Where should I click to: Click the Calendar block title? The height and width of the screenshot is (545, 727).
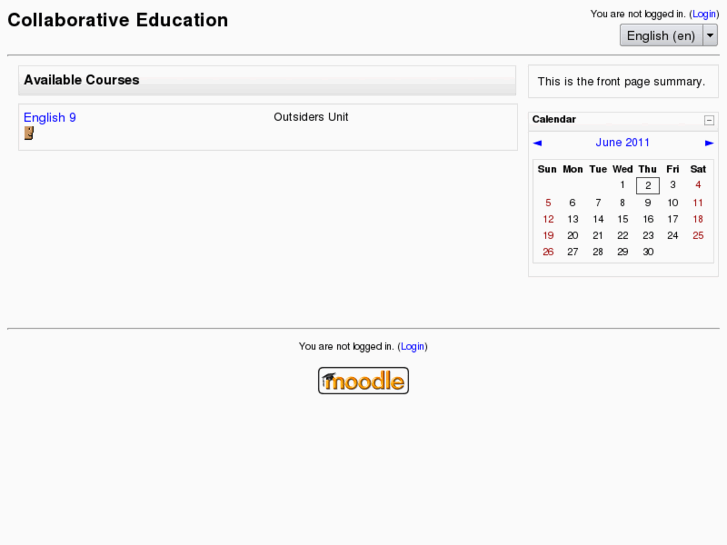(554, 119)
